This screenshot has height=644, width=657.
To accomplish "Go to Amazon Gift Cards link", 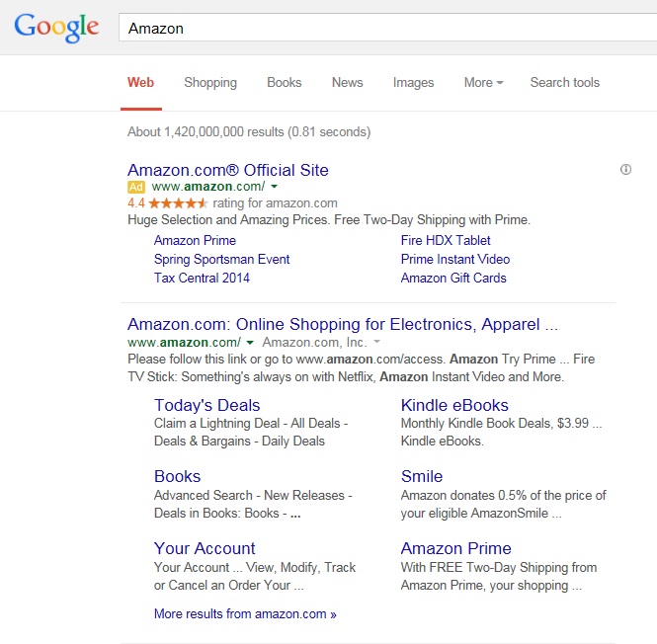I will coord(453,278).
